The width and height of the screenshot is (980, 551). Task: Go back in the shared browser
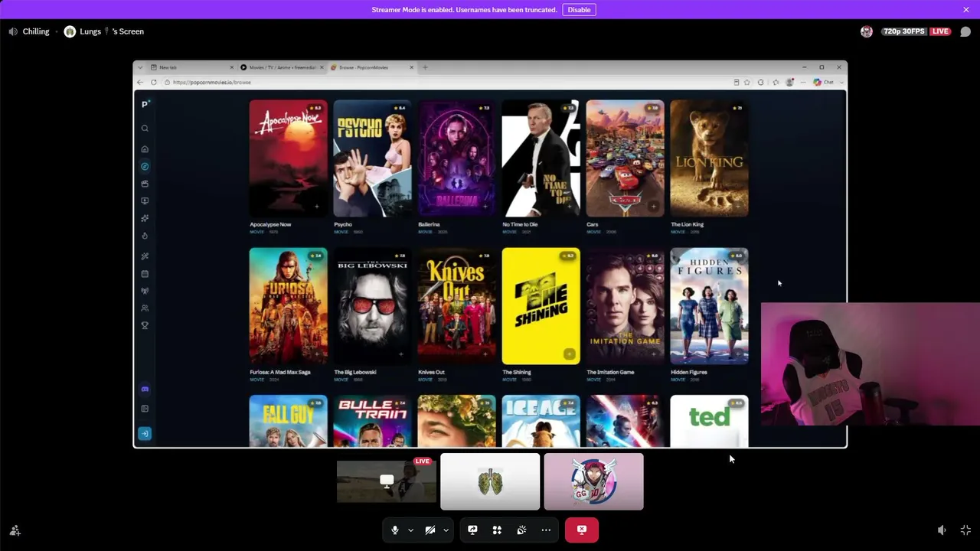tap(140, 82)
